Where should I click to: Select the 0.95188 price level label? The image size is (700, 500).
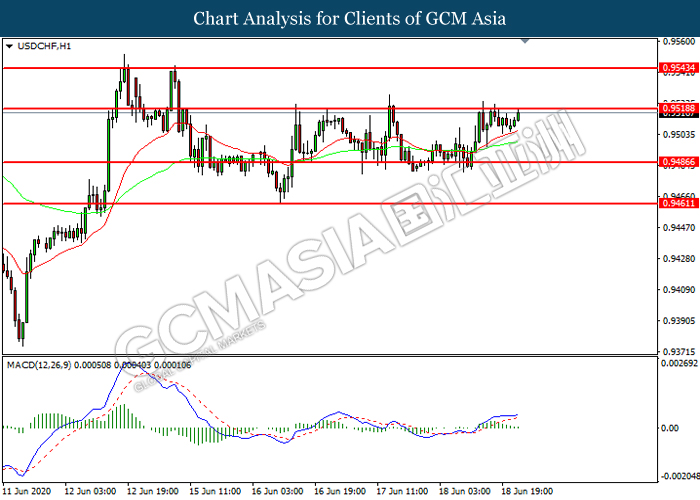[x=679, y=108]
